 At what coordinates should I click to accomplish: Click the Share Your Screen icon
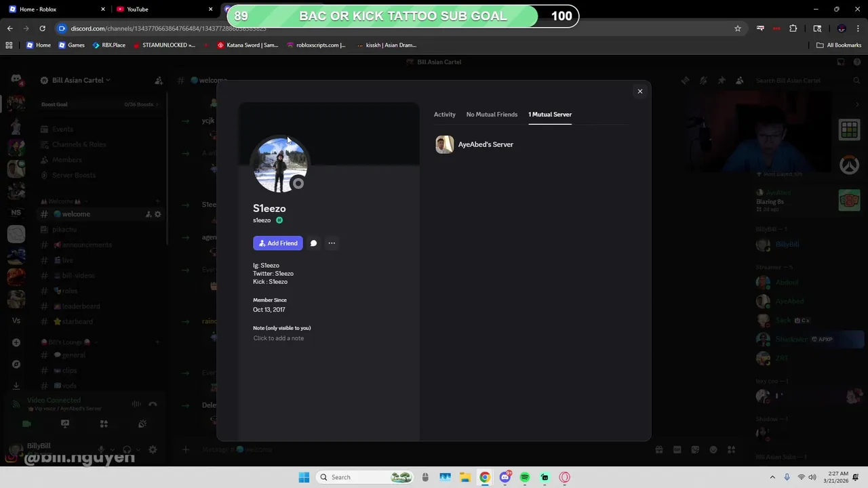[65, 424]
